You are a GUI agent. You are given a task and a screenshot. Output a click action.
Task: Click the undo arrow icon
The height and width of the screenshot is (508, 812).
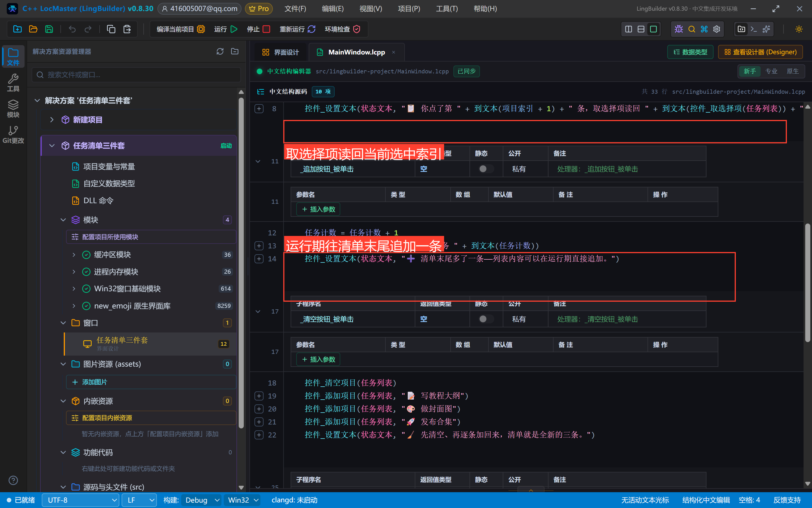point(72,29)
